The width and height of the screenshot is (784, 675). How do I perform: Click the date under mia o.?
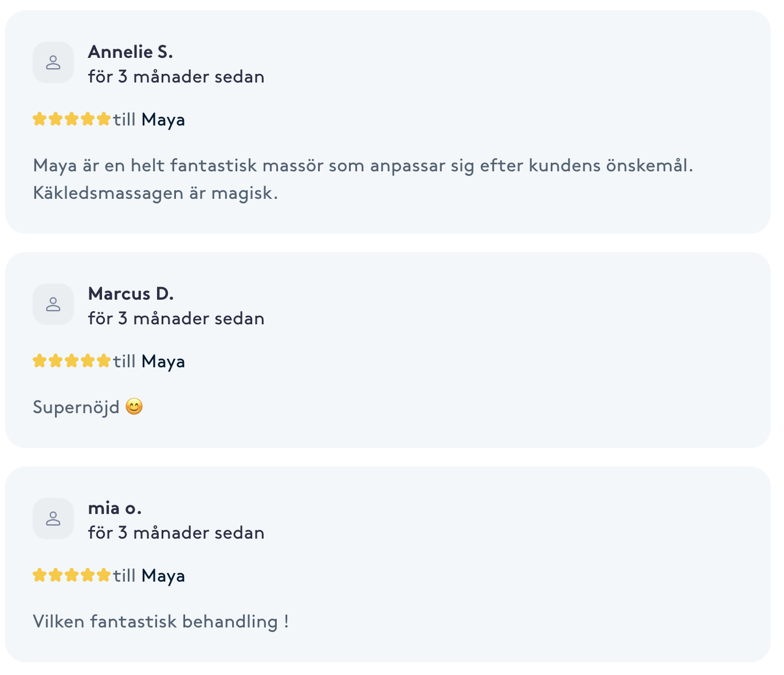pos(177,533)
